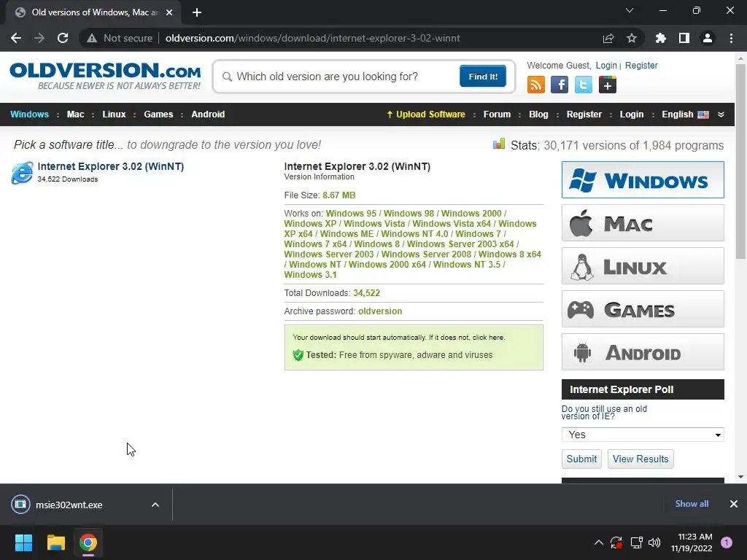Viewport: 747px width, 560px height.
Task: Click Chrome icon in taskbar
Action: point(88,542)
